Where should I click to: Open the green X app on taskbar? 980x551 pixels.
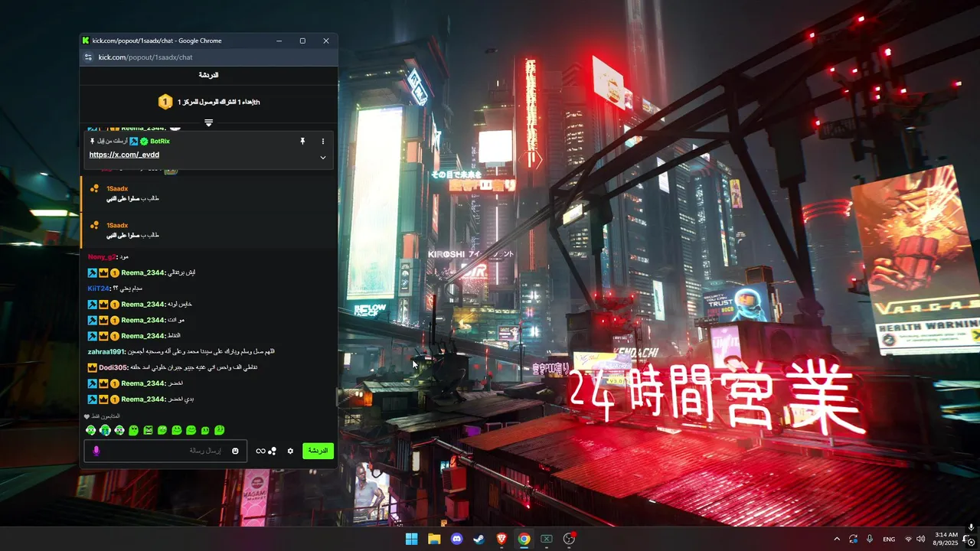click(x=547, y=539)
